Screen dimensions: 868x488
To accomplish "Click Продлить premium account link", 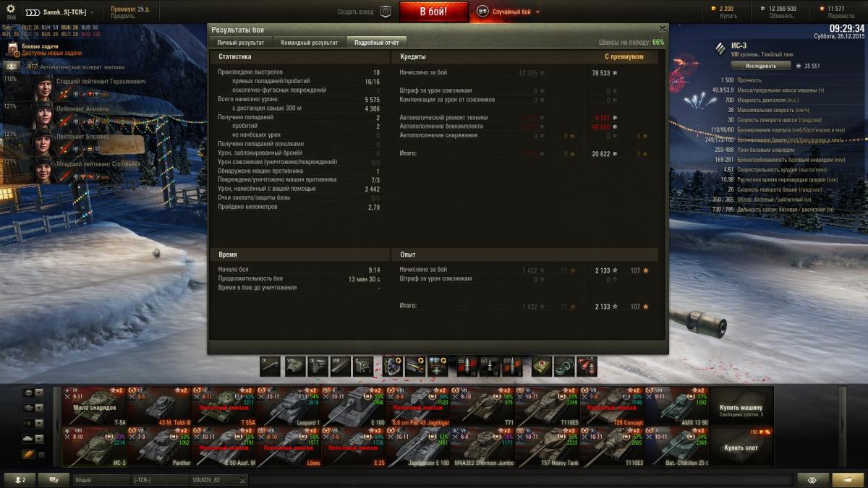I will pos(122,16).
